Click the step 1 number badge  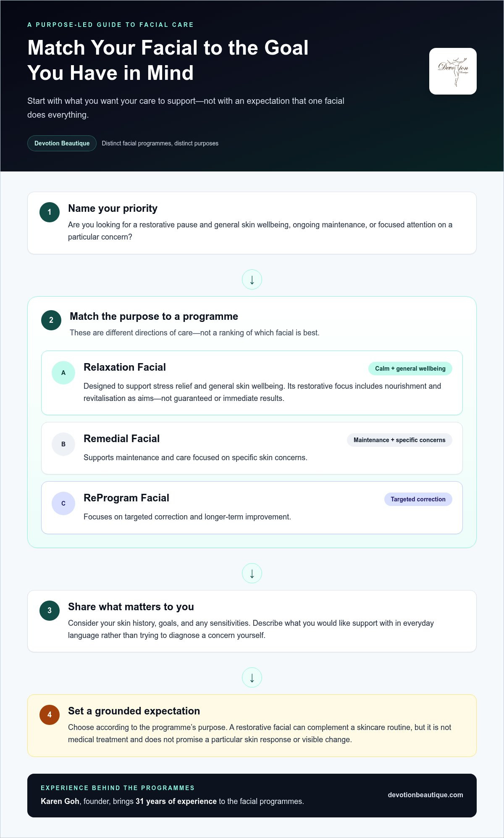click(50, 212)
